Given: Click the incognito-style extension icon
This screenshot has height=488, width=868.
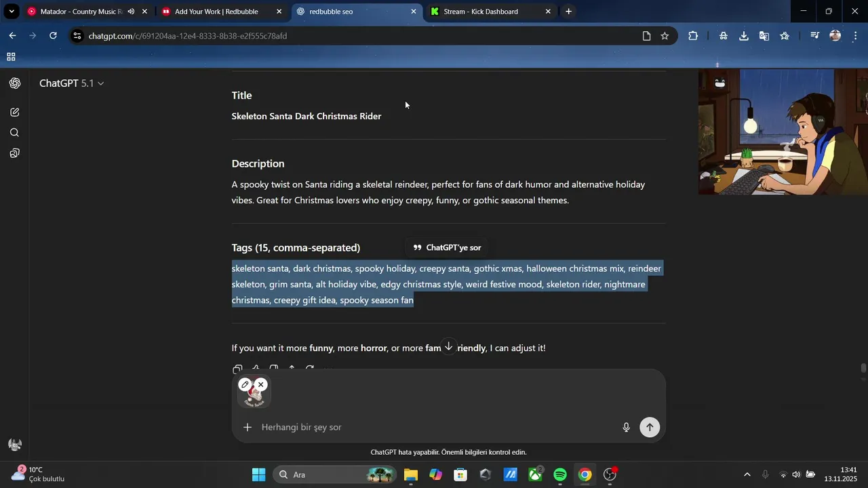Looking at the screenshot, I should coord(724,36).
